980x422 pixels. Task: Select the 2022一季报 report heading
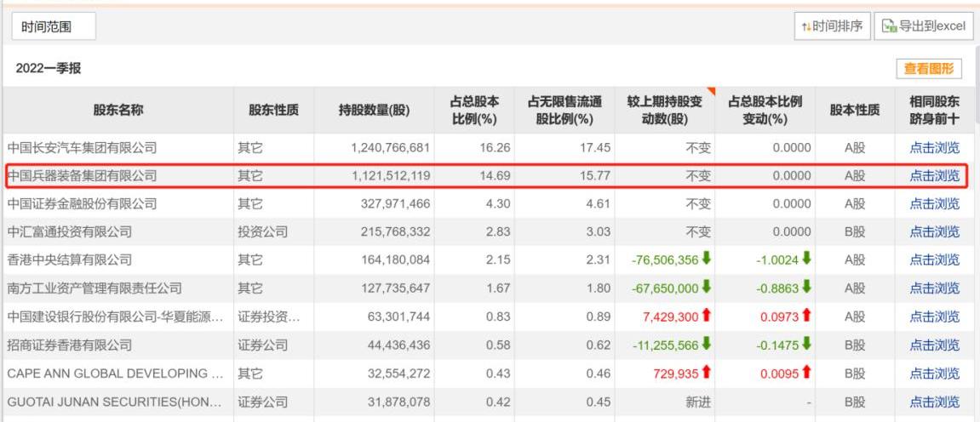coord(49,69)
